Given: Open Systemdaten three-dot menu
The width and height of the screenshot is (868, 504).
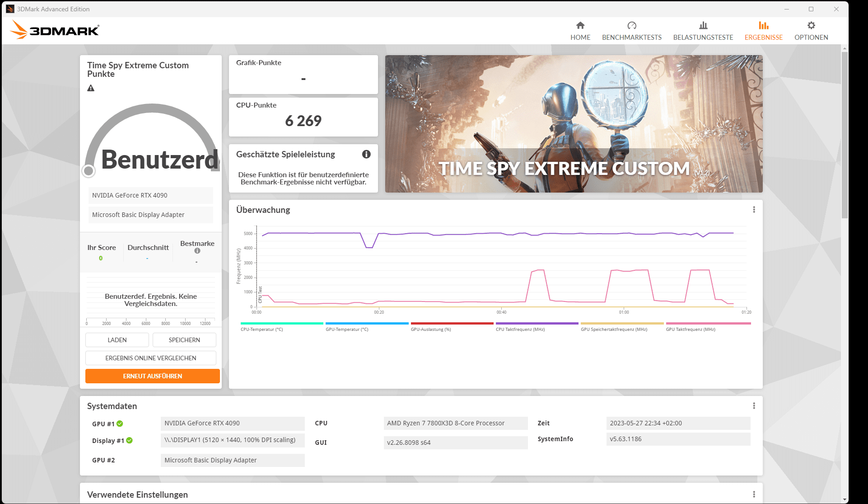Looking at the screenshot, I should pos(754,406).
